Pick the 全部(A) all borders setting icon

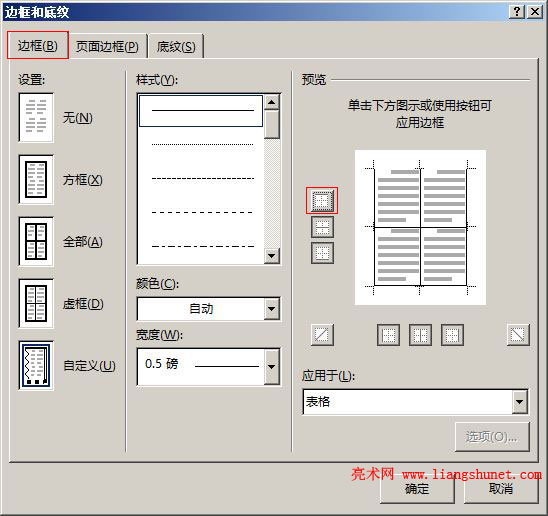pos(36,242)
